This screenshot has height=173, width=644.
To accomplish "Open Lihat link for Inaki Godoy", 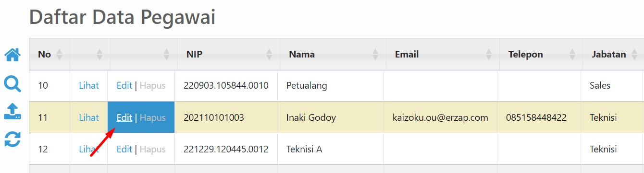I will [89, 117].
